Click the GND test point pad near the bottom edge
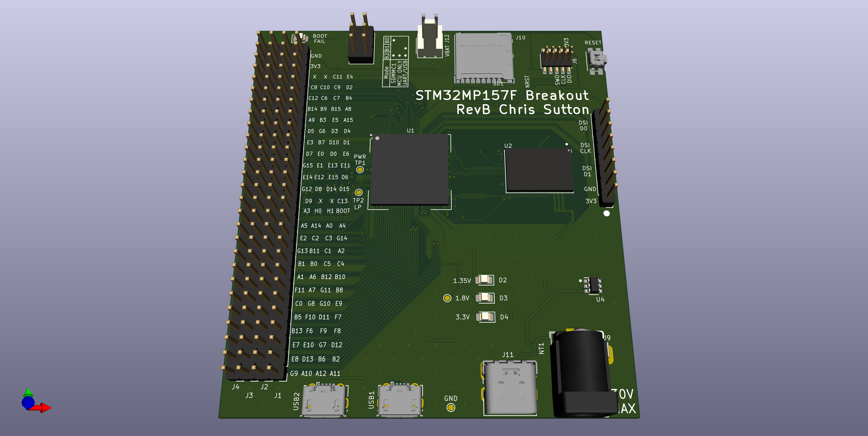The height and width of the screenshot is (436, 868). (x=451, y=408)
